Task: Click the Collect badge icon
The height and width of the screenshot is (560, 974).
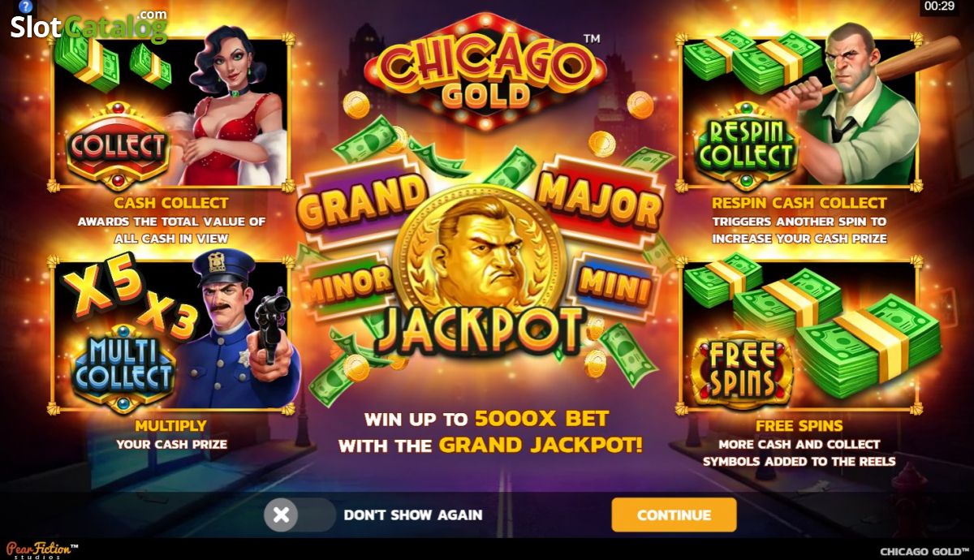Action: tap(117, 146)
